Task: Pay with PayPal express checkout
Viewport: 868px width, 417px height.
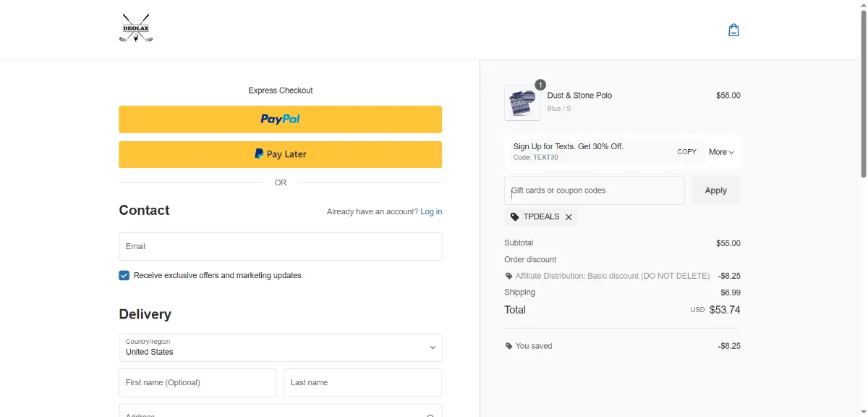Action: [281, 119]
